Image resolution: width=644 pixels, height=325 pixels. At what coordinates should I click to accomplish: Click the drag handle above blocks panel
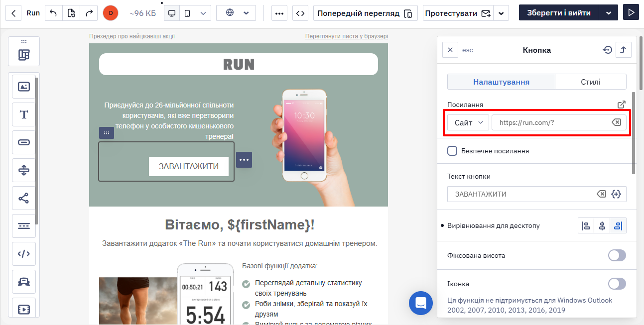tap(24, 41)
